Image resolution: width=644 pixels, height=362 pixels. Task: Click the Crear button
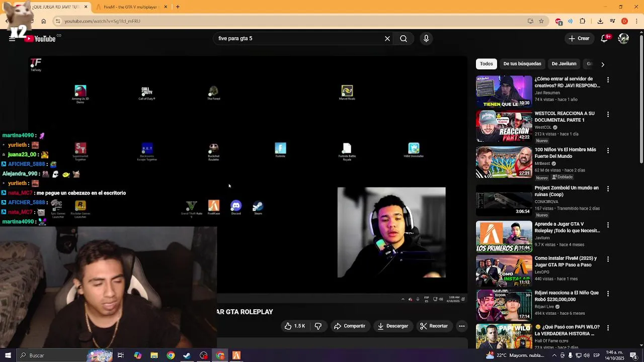point(579,39)
